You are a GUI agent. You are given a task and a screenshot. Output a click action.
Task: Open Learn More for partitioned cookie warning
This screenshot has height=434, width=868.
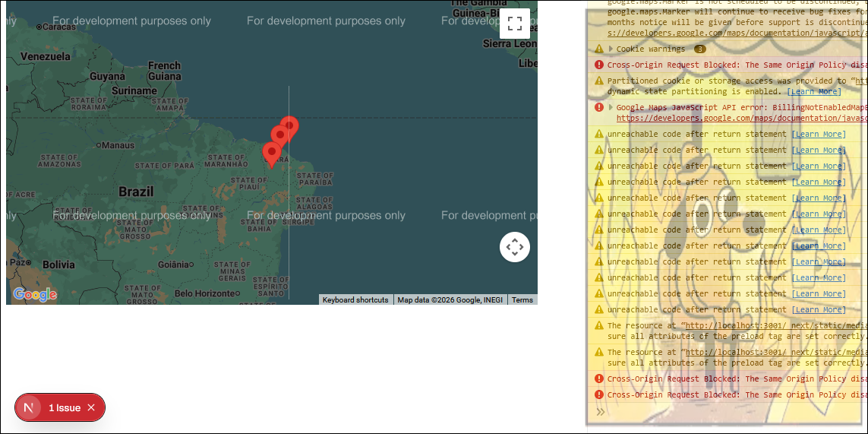pyautogui.click(x=813, y=91)
